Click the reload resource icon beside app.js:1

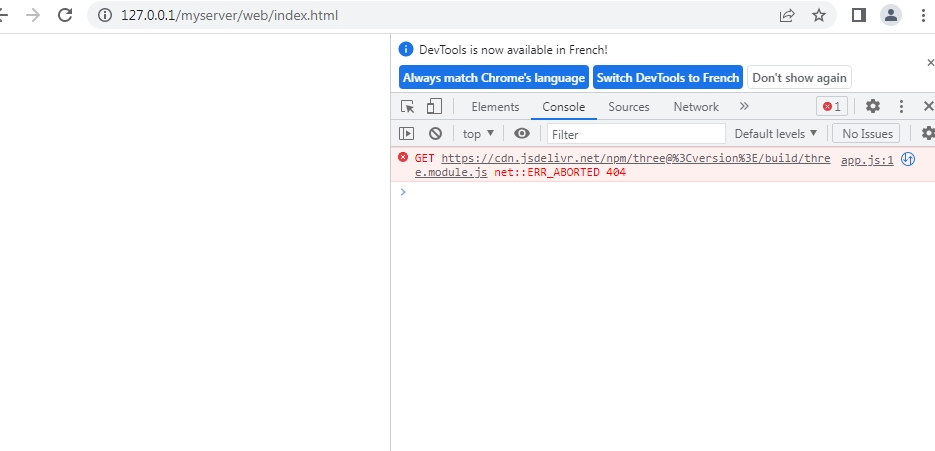tap(908, 159)
